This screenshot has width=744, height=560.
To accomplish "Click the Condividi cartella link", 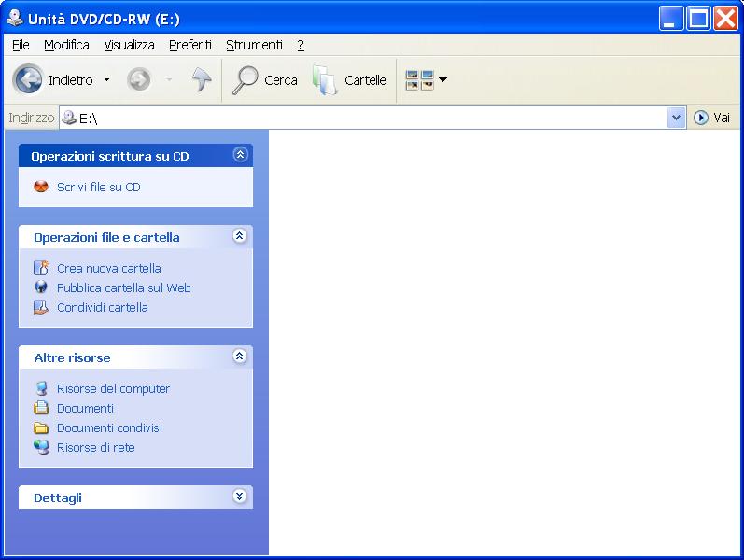I will [x=102, y=307].
